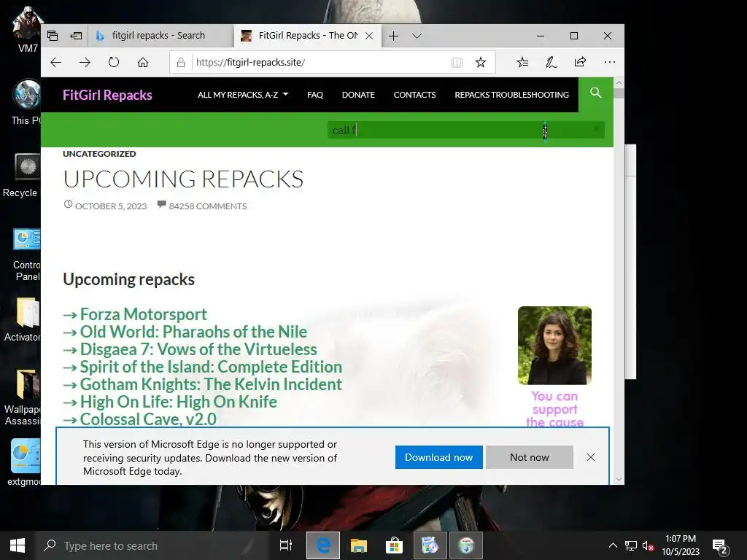Open the Action Center notifications
The image size is (747, 560).
click(720, 545)
